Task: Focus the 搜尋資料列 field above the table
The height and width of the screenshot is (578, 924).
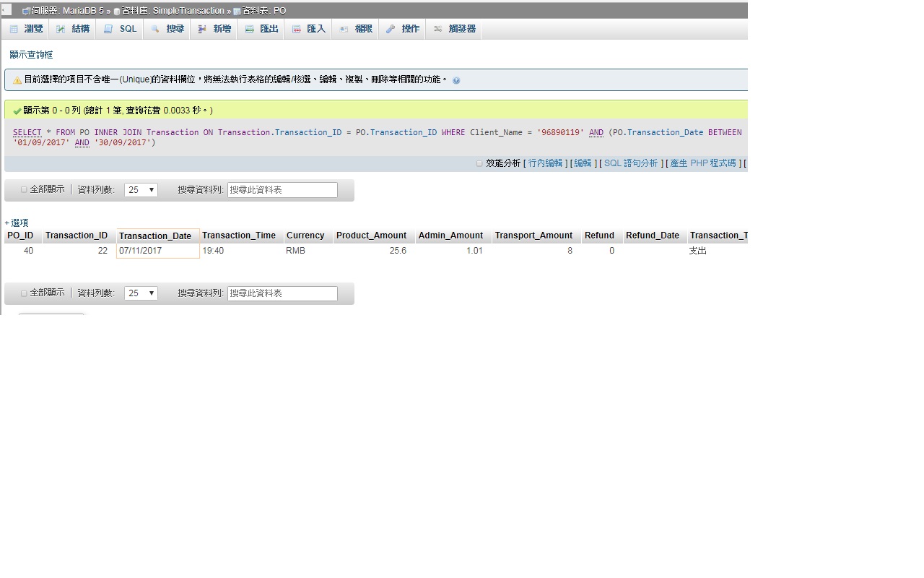Action: [282, 190]
